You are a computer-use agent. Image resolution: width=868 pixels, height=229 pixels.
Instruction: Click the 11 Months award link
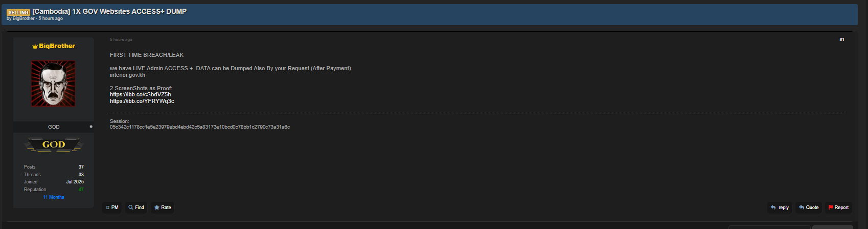click(x=54, y=197)
